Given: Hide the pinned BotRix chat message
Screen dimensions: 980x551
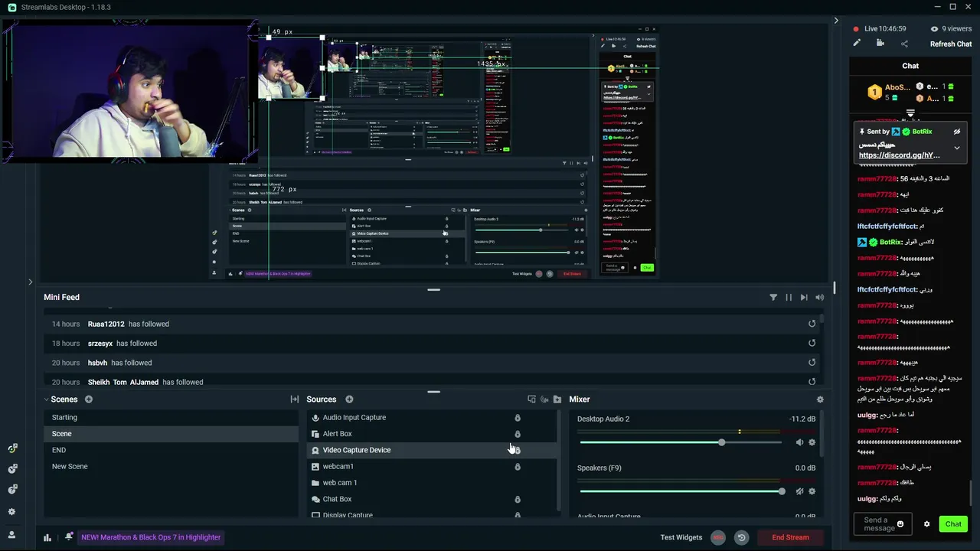Looking at the screenshot, I should tap(956, 132).
